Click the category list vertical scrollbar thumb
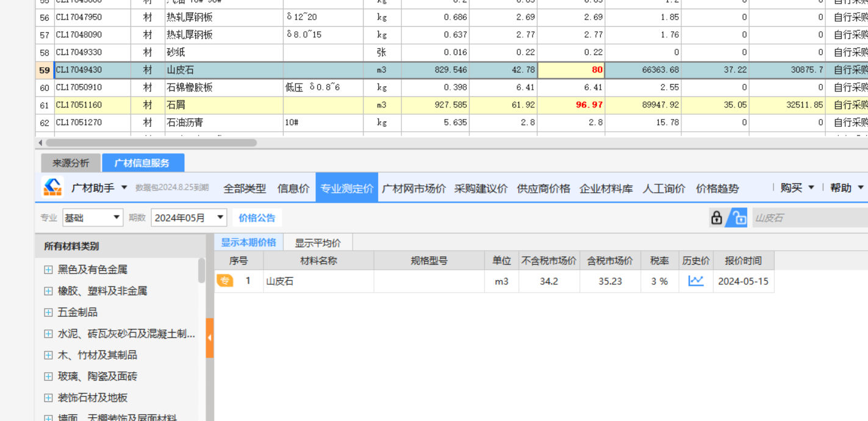This screenshot has height=421, width=868. tap(201, 270)
